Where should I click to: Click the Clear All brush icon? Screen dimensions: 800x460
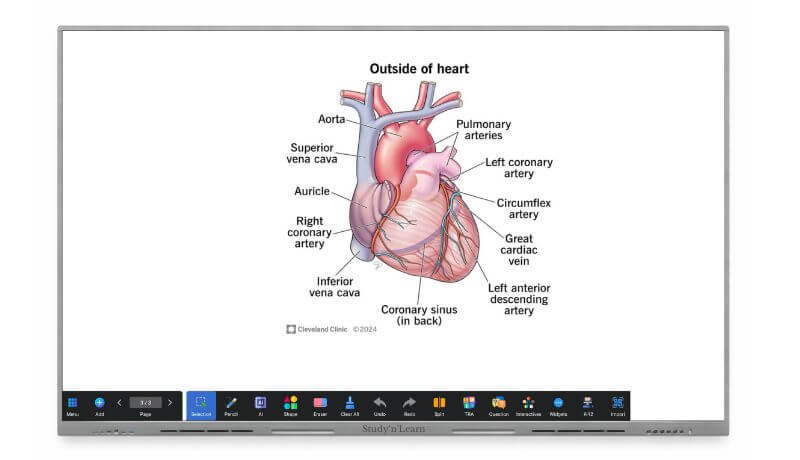(x=349, y=403)
